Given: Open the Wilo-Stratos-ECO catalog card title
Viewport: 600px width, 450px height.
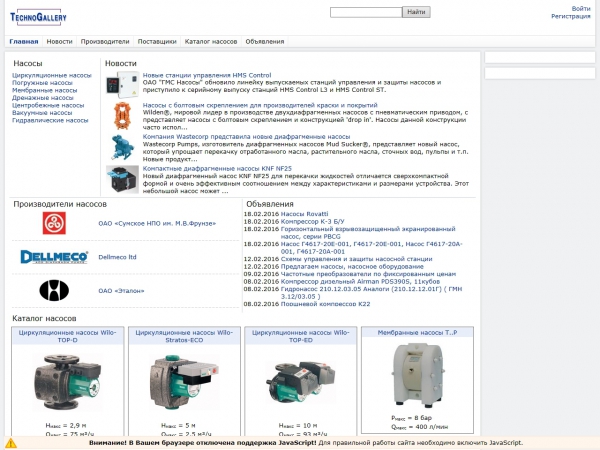Looking at the screenshot, I should pos(184,336).
